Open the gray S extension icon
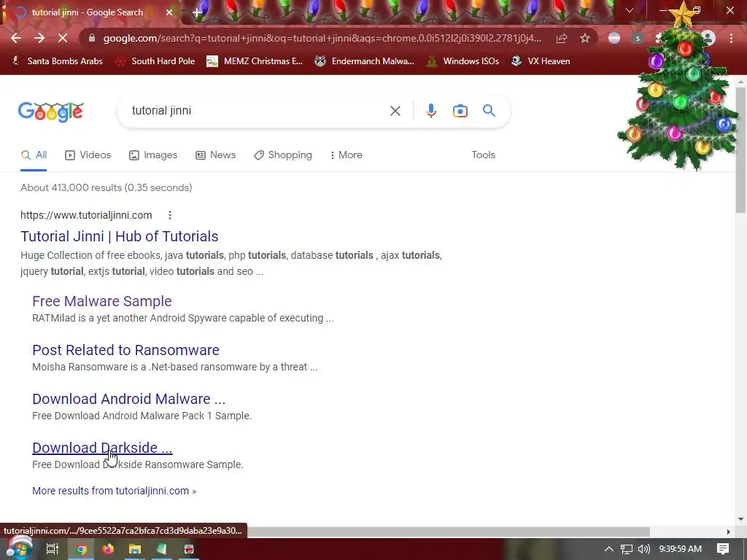This screenshot has height=560, width=747. tap(638, 38)
